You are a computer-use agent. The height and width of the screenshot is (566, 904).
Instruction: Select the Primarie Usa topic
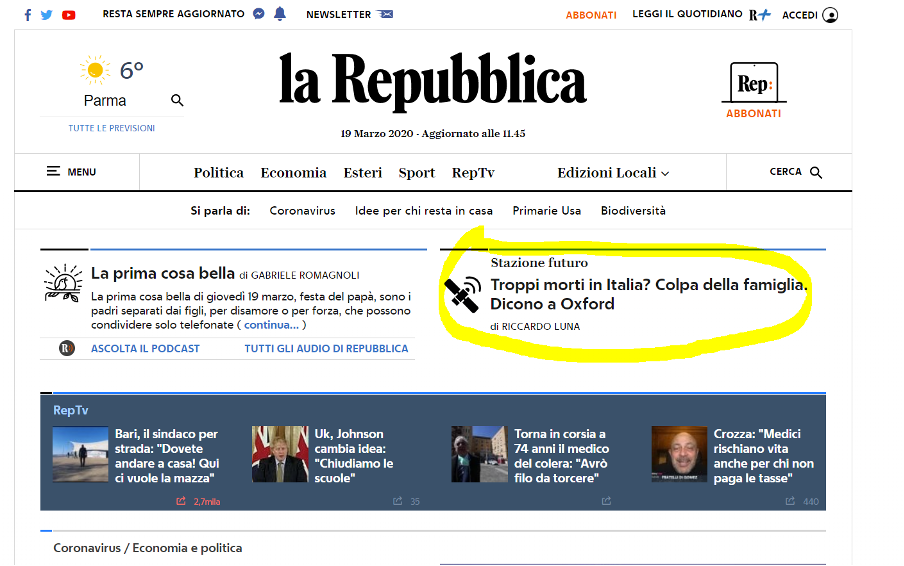pos(547,211)
